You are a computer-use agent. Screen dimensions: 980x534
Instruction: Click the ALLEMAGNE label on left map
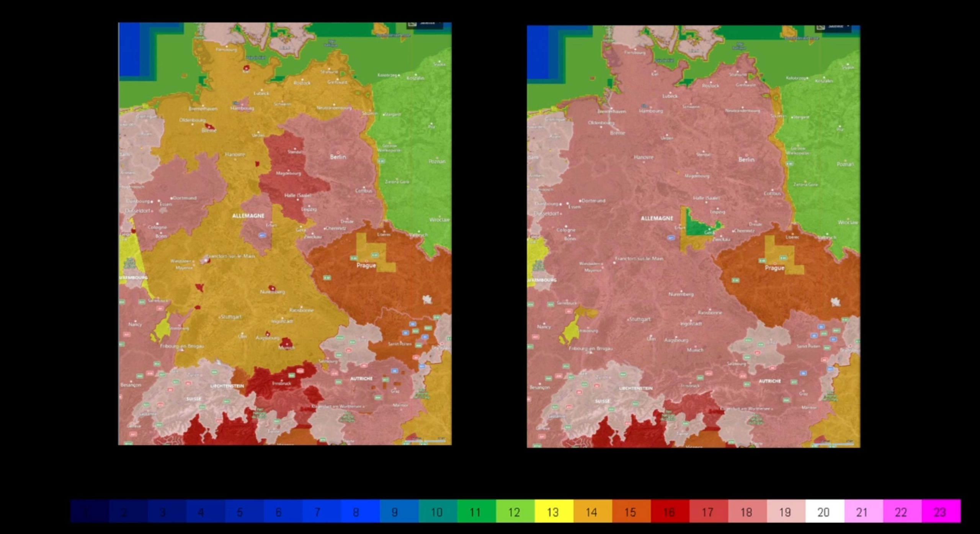pyautogui.click(x=248, y=216)
